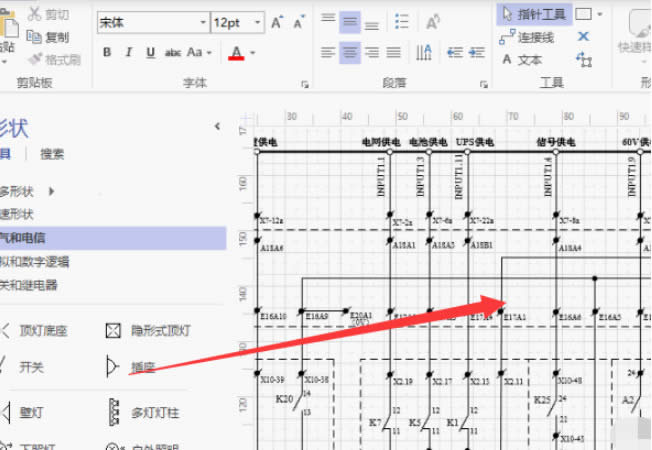Select the 电气和电信 stencil

click(30, 238)
